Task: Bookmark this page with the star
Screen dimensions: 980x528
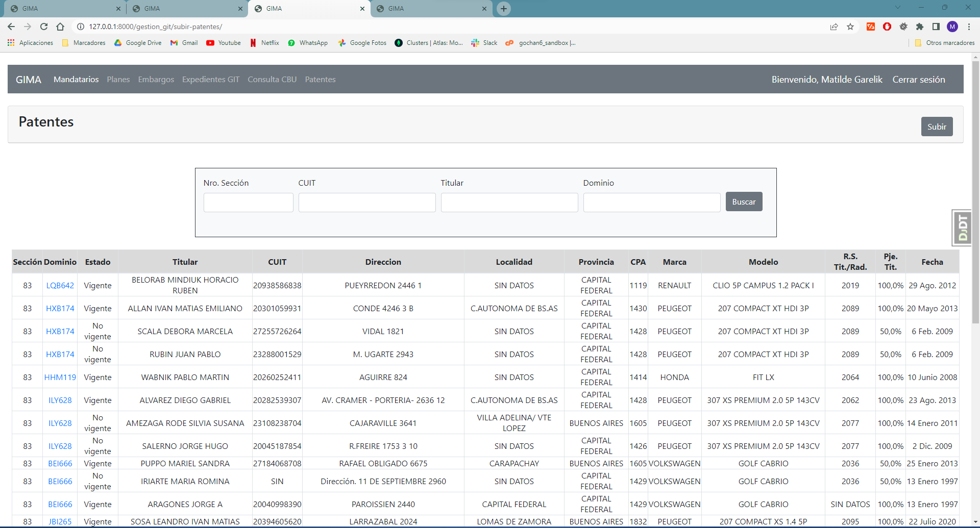Action: click(850, 27)
